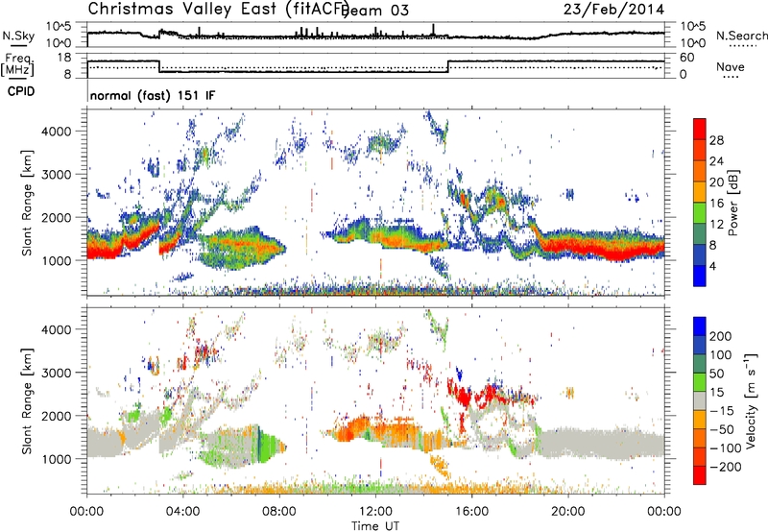Pick the red bottom segment of Velocity color bar
The image size is (768, 532).
[700, 475]
